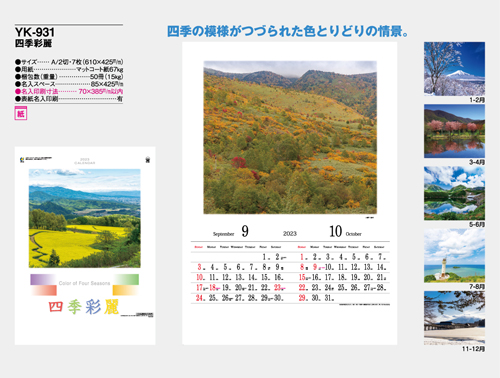Open the 3-4月 cherry blossom lake thumbnail
This screenshot has width=500, height=378.
click(454, 131)
